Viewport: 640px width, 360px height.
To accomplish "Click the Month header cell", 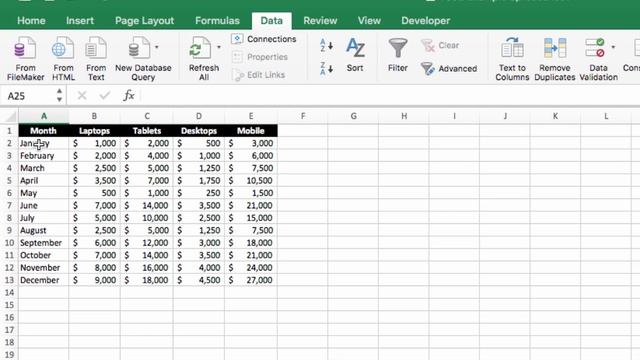I will tap(43, 131).
